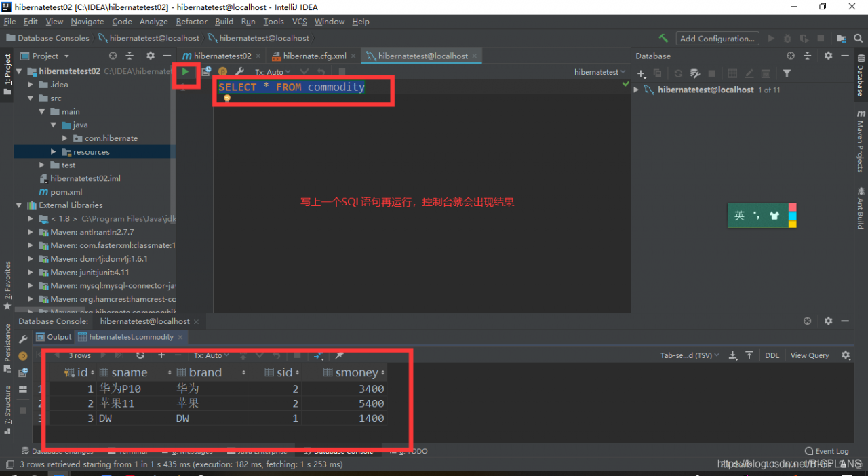Click scroll-from-source target icon in Project panel

[113, 56]
